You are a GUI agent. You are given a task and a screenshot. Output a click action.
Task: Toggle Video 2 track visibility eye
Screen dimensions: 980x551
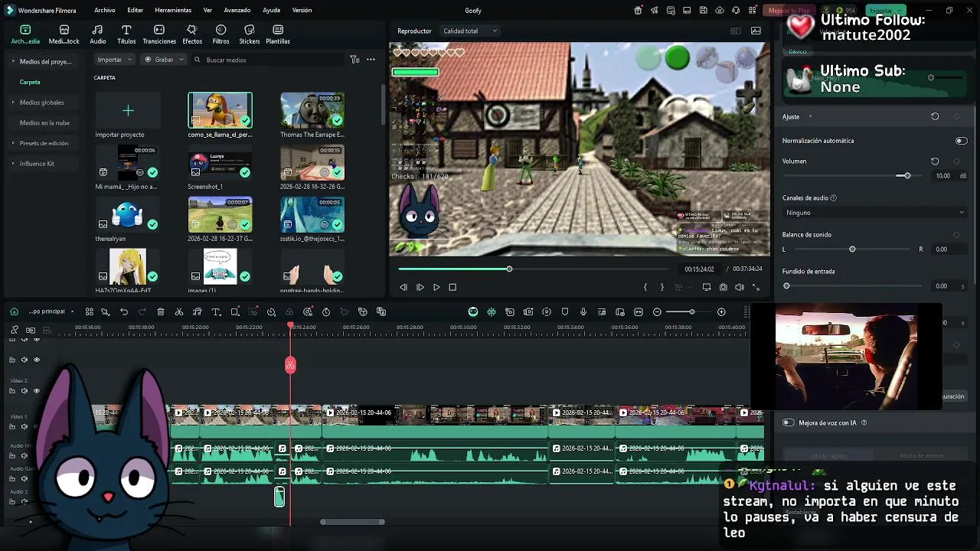(36, 391)
